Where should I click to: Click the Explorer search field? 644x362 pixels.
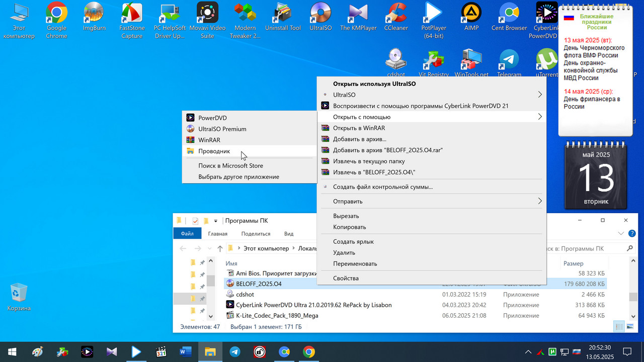[585, 248]
